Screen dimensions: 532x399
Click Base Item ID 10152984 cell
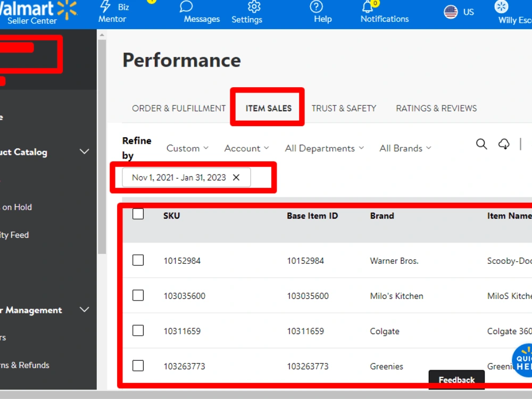[x=305, y=261]
